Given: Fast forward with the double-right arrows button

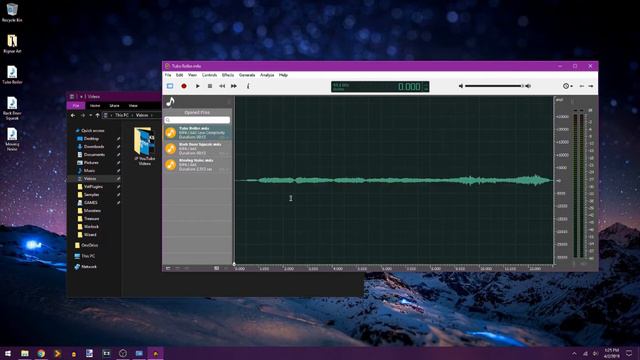Looking at the screenshot, I should (234, 86).
